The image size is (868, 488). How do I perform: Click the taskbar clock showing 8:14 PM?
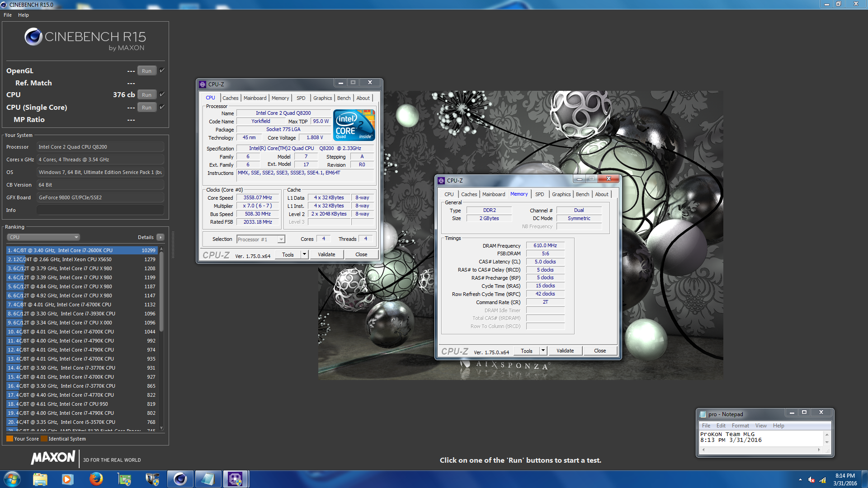pyautogui.click(x=845, y=479)
